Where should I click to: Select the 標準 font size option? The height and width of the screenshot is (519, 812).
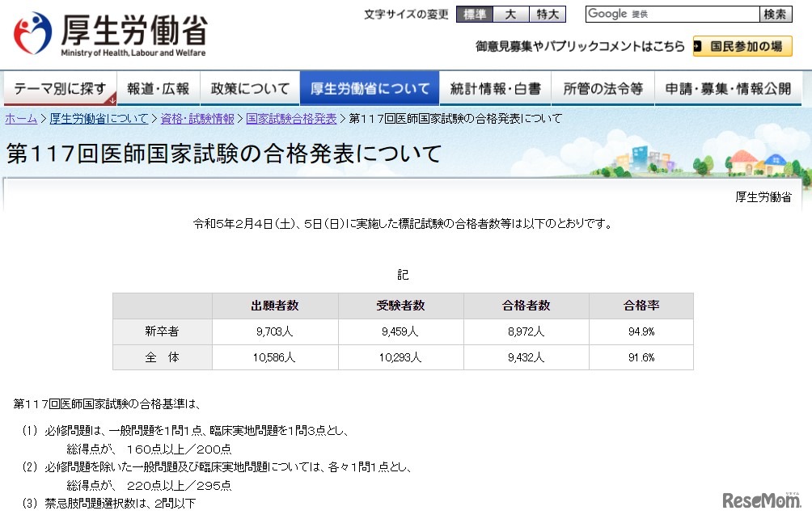(x=474, y=14)
